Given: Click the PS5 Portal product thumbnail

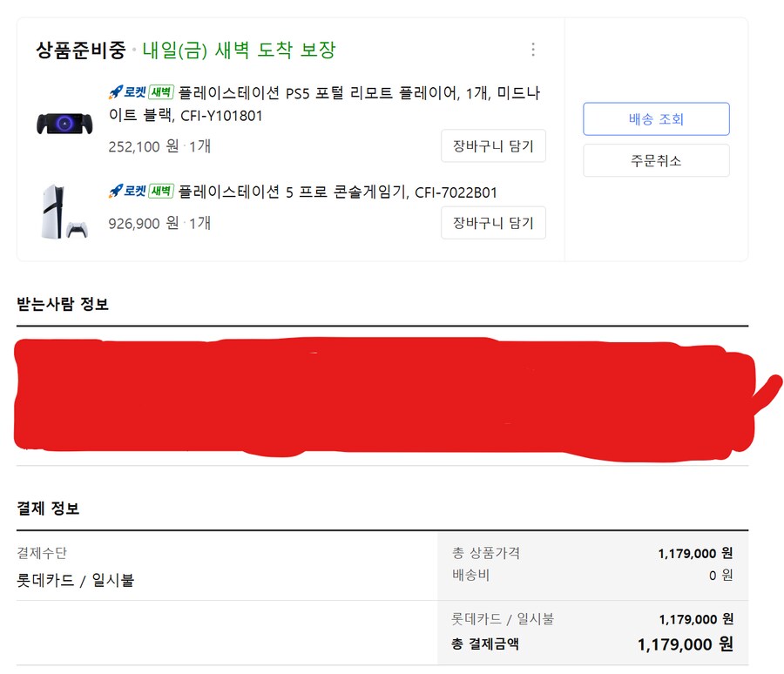Looking at the screenshot, I should [x=64, y=122].
